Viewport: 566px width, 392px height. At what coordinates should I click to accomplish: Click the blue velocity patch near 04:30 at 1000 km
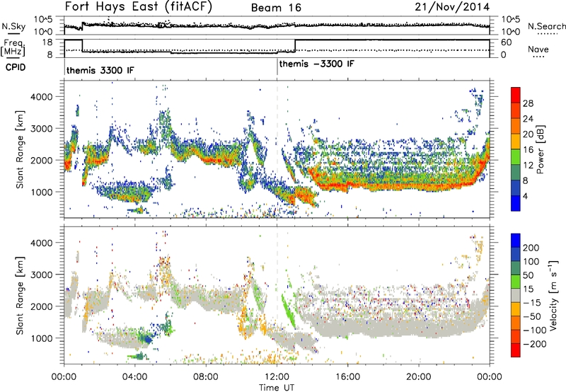tap(146, 340)
